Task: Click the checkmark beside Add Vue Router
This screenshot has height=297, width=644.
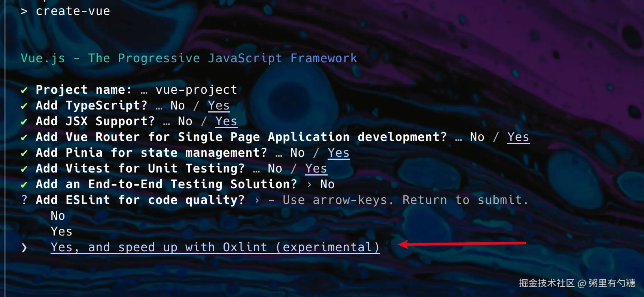Action: tap(24, 137)
